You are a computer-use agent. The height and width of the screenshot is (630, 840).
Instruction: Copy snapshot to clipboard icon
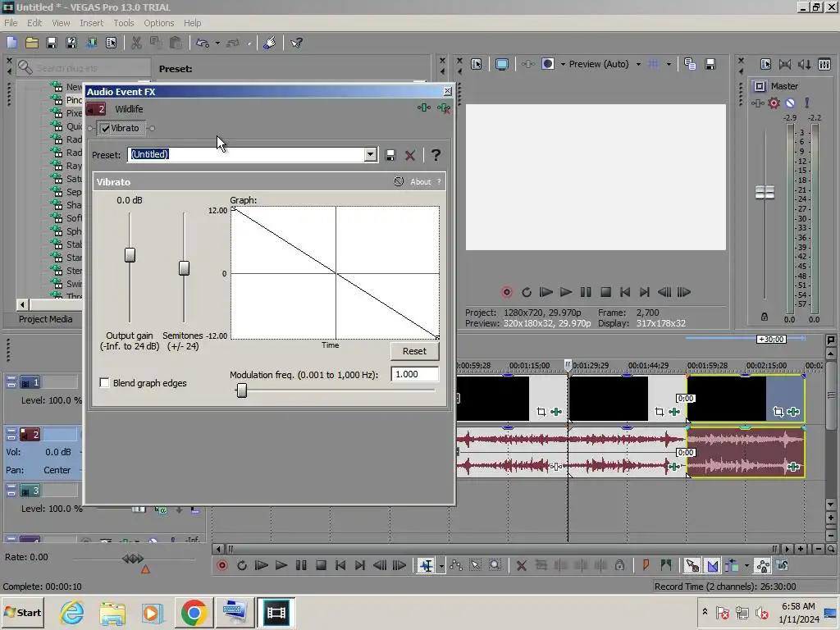coord(690,64)
